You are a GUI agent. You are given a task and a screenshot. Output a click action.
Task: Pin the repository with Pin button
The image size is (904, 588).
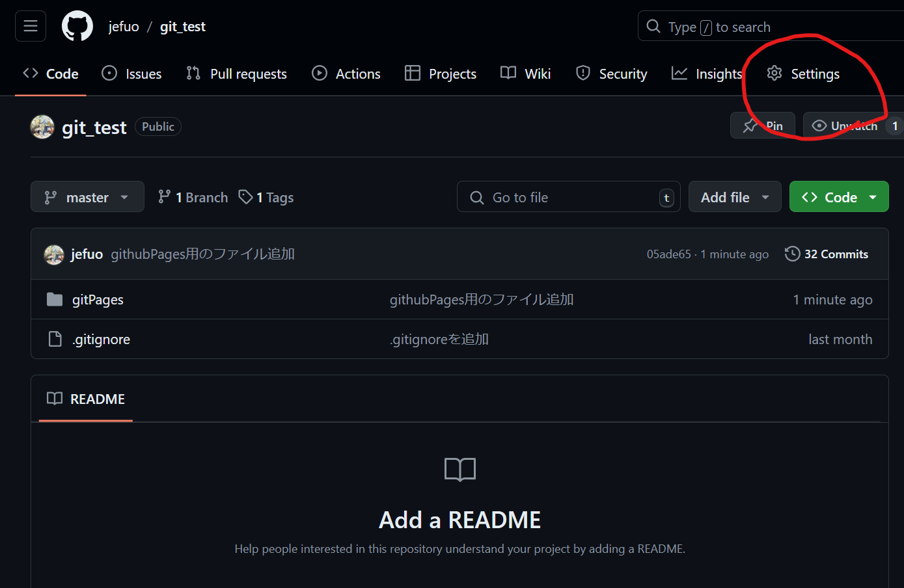(763, 126)
